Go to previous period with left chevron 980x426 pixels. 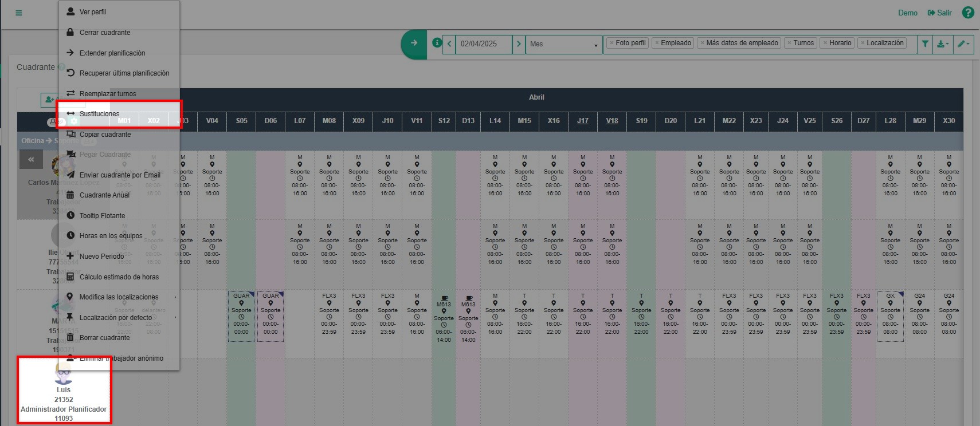point(449,44)
